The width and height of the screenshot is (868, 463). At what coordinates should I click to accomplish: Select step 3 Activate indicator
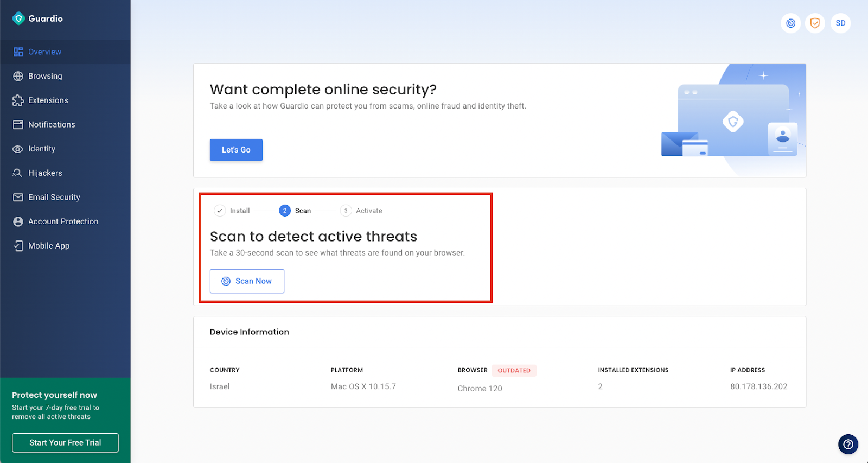(346, 211)
